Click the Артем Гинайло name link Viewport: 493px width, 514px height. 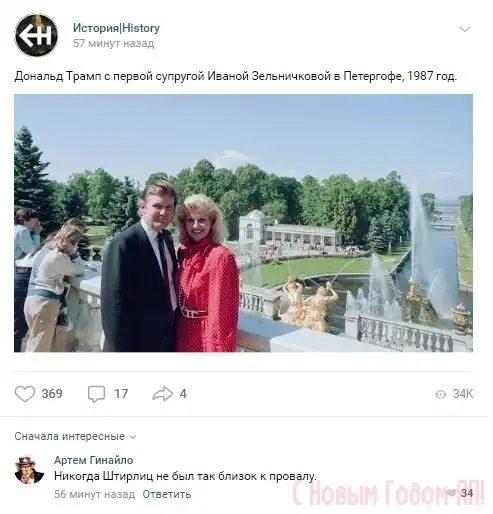tap(93, 460)
